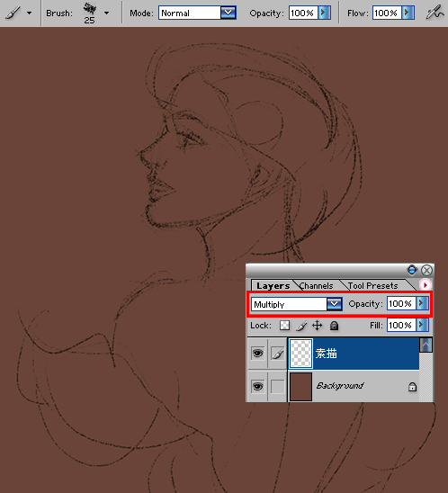Click the lock all padlock icon
448x493 pixels.
click(x=334, y=326)
